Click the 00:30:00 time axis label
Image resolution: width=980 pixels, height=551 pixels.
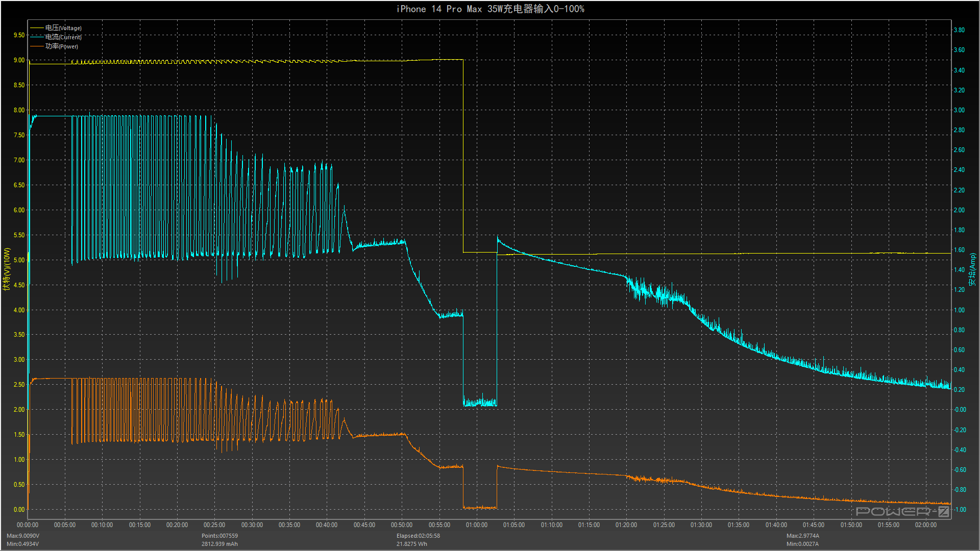(x=252, y=525)
